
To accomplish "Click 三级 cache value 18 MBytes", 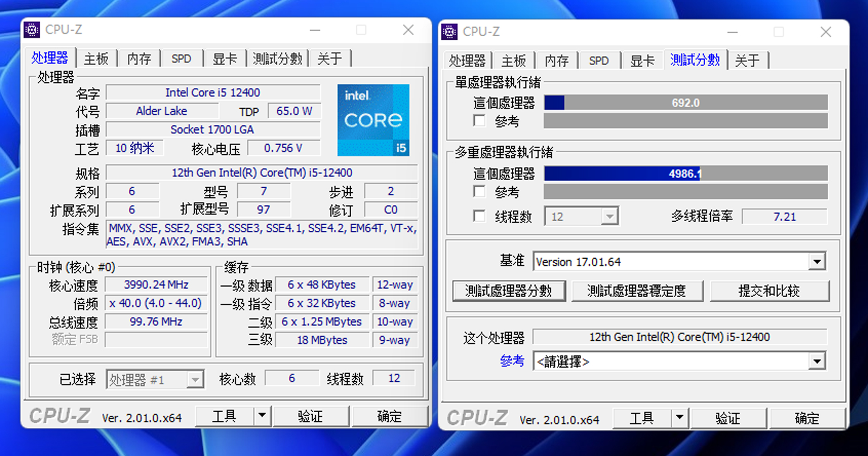I will [322, 340].
